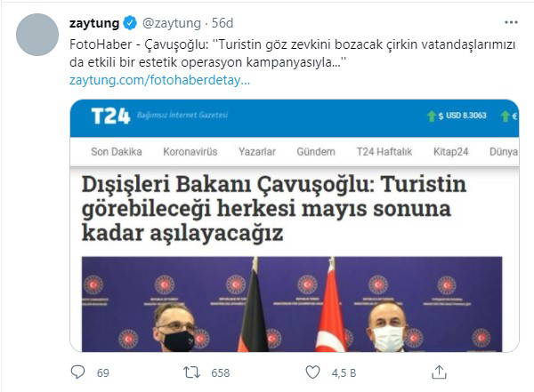Switch to Gündem tab
The height and width of the screenshot is (392, 534).
pos(316,151)
